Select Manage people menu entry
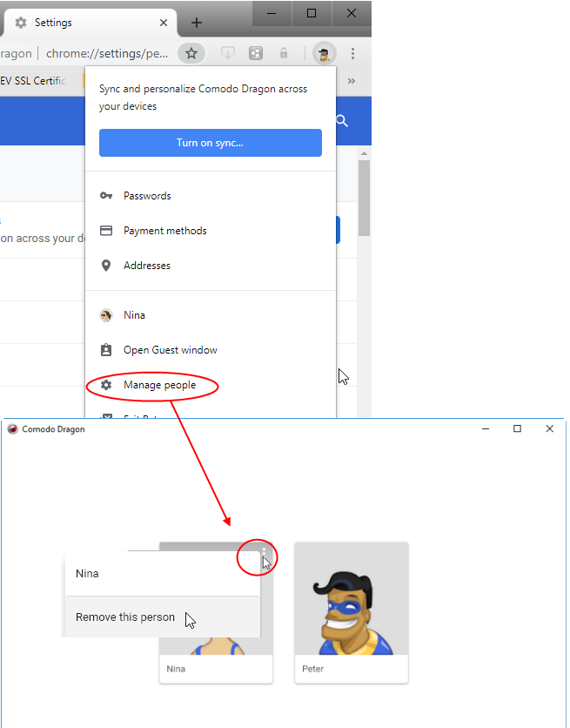This screenshot has width=570, height=728. [x=210, y=385]
